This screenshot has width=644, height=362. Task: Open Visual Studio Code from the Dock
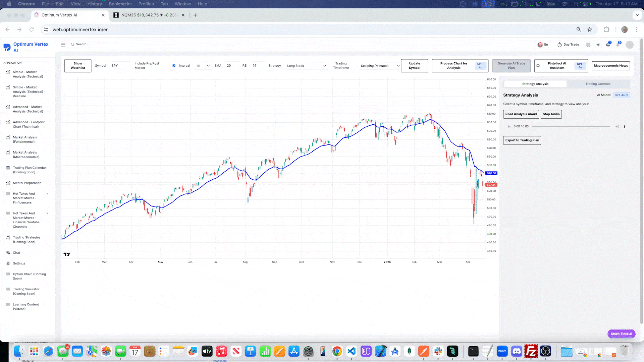coord(351,351)
